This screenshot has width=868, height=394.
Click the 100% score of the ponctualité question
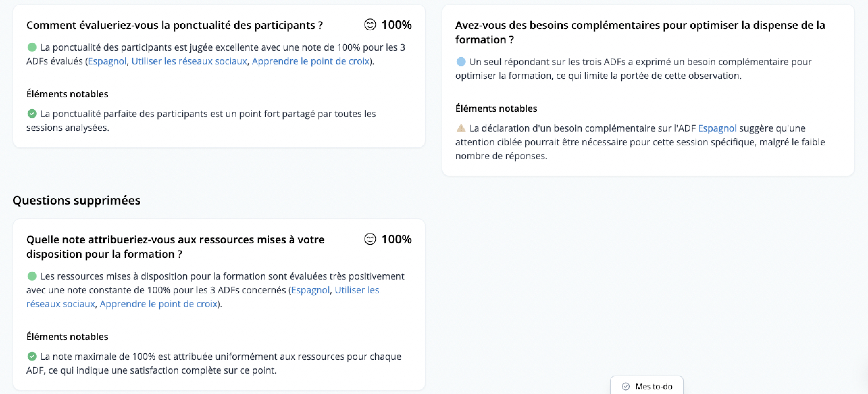coord(396,25)
